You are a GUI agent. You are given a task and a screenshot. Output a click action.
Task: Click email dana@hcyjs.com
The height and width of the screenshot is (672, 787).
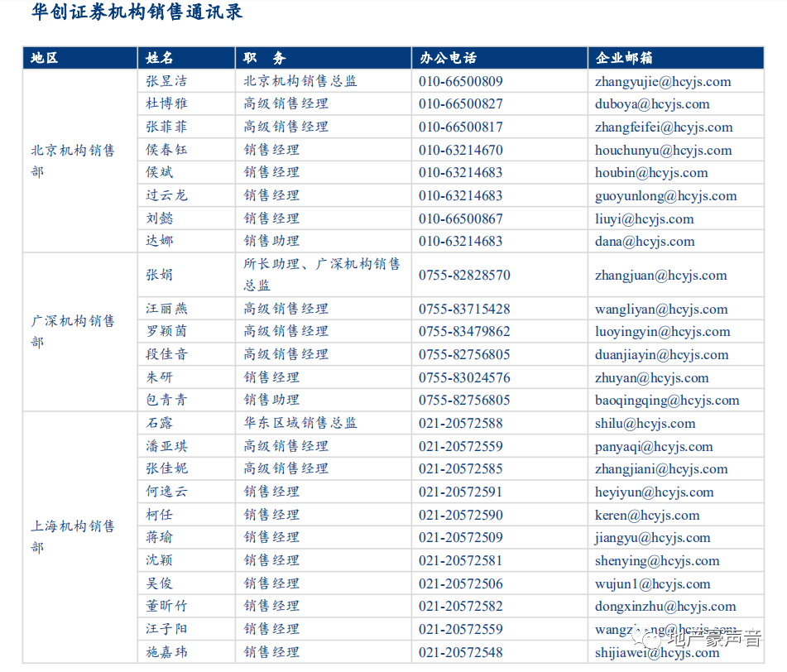coord(645,242)
